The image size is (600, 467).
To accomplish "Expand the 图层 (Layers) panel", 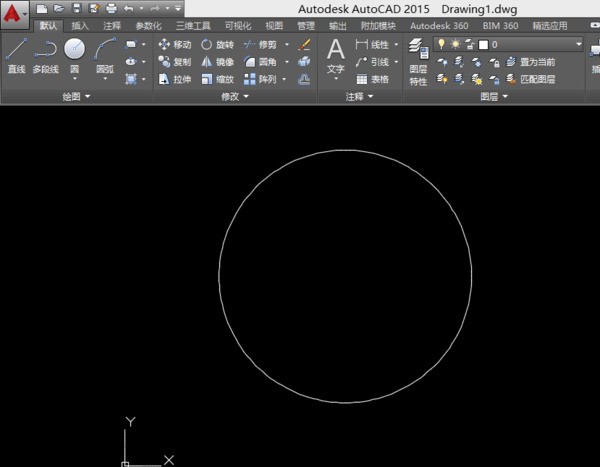I will coord(494,96).
